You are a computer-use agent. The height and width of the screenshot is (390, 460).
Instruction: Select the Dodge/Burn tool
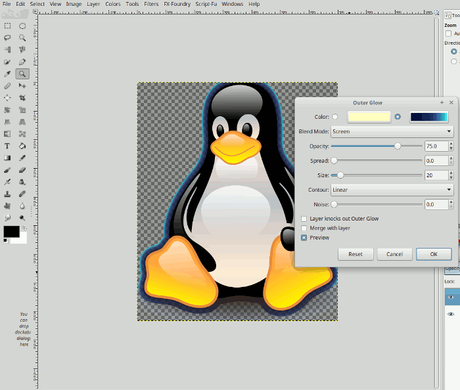22,218
